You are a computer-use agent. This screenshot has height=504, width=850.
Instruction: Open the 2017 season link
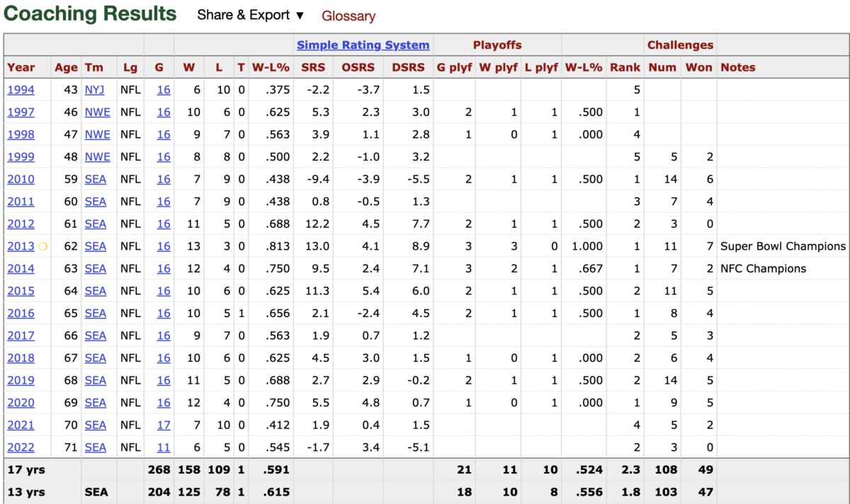pos(21,336)
